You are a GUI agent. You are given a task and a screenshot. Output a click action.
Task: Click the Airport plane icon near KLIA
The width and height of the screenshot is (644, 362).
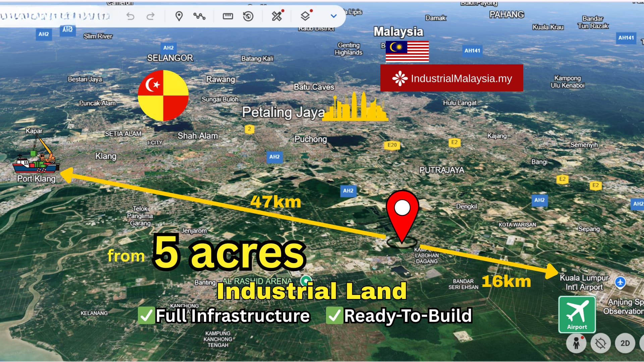[576, 314]
